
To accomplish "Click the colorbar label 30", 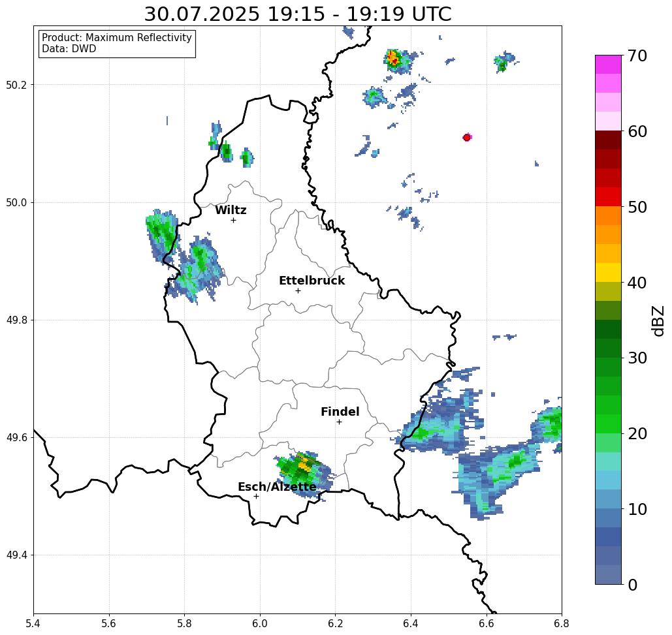I will 637,358.
